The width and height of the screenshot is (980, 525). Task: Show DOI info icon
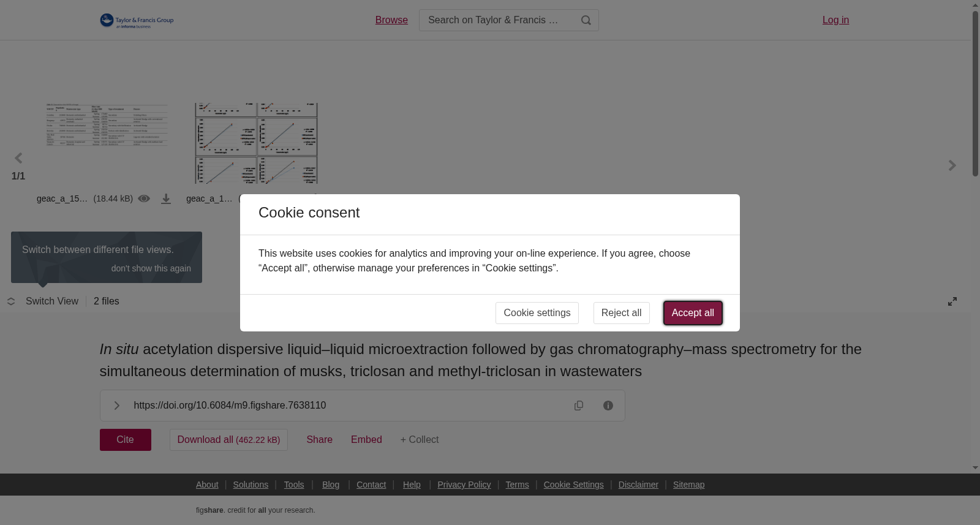coord(608,406)
